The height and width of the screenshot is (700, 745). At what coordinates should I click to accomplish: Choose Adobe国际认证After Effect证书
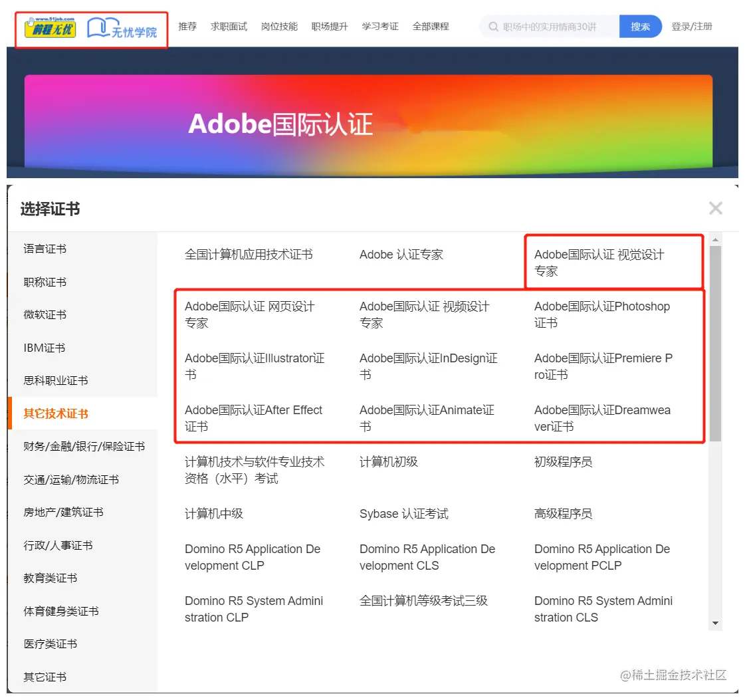pyautogui.click(x=254, y=418)
